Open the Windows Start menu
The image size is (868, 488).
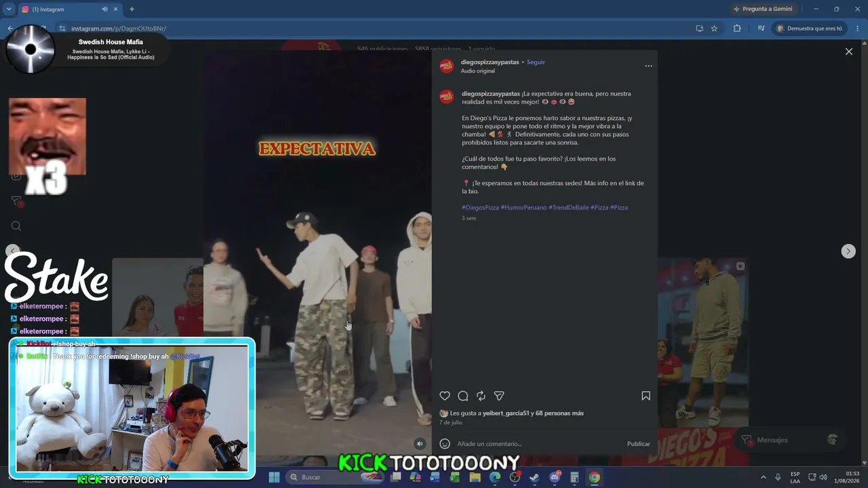pos(274,477)
